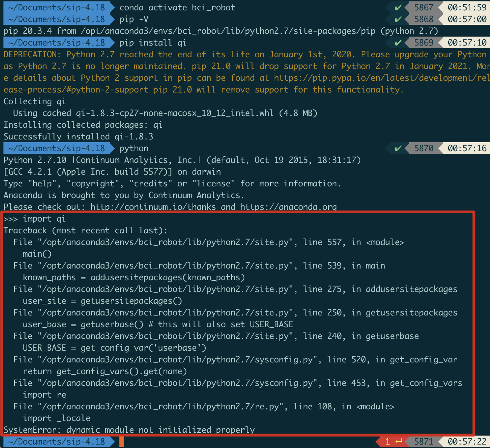Click the history number 5871
This screenshot has width=490, height=448.
424,441
